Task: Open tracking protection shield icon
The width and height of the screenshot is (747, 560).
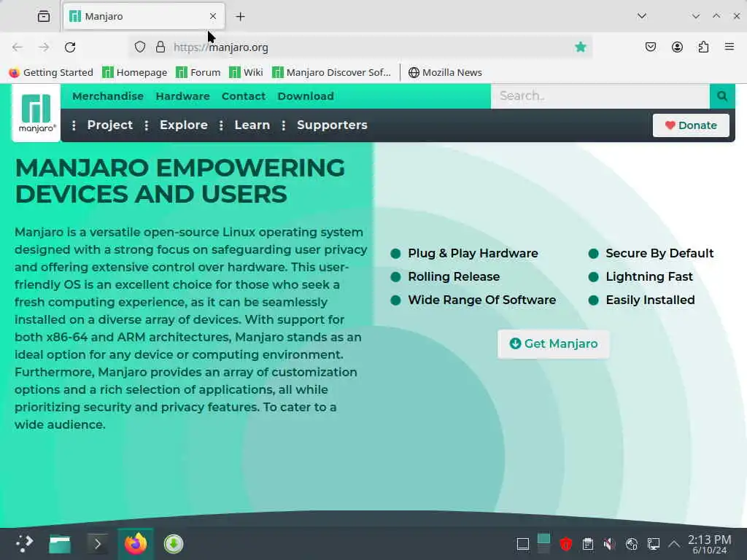Action: pyautogui.click(x=139, y=47)
